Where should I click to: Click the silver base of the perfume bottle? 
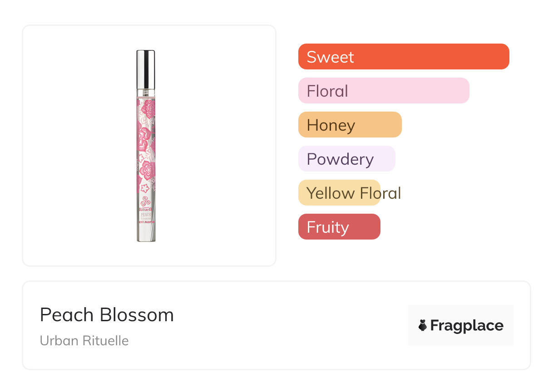[146, 234]
